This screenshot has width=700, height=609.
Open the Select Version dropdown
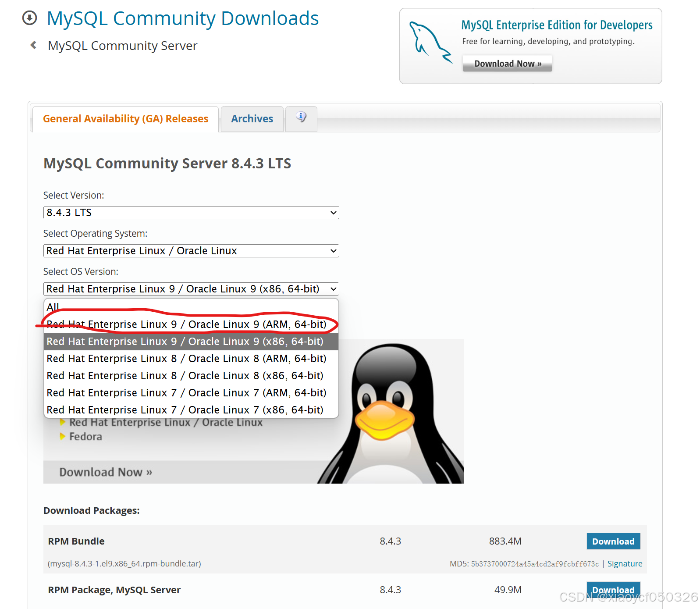pyautogui.click(x=191, y=213)
